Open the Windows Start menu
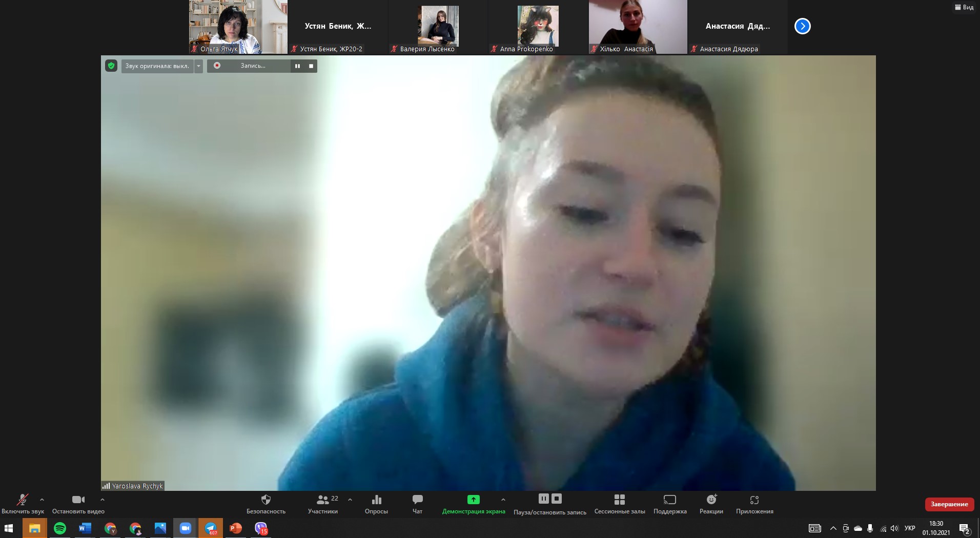This screenshot has height=538, width=980. [x=9, y=528]
